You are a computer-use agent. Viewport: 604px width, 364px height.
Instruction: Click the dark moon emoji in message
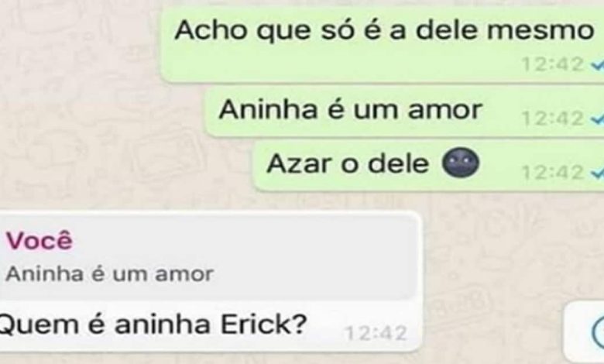(x=460, y=163)
